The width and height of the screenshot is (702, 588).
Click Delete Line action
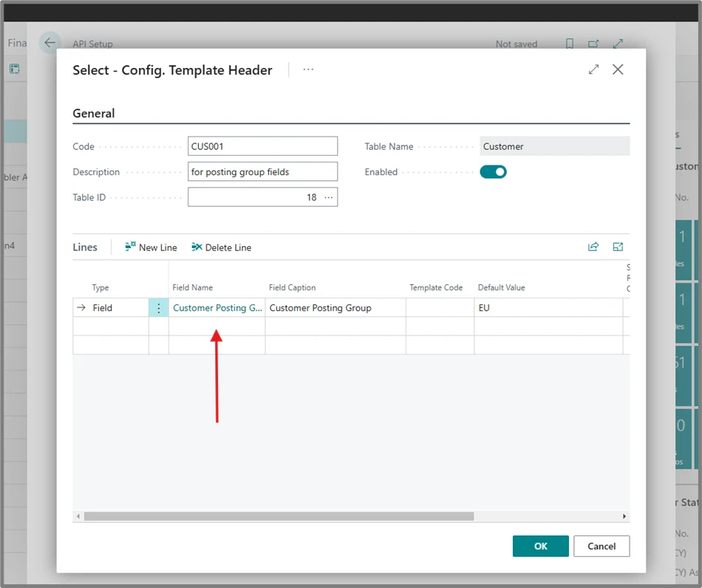221,247
